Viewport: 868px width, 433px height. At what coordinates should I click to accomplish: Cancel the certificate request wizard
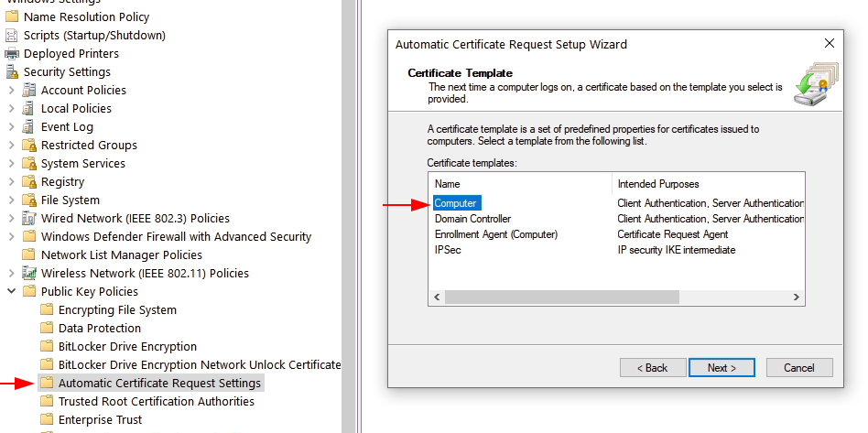798,368
